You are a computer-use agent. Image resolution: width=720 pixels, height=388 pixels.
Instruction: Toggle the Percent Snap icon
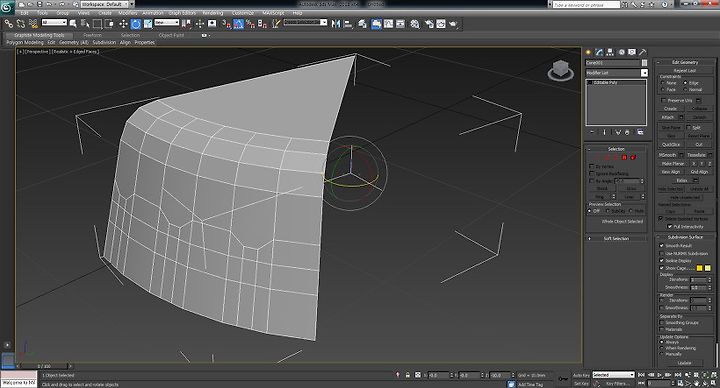250,23
